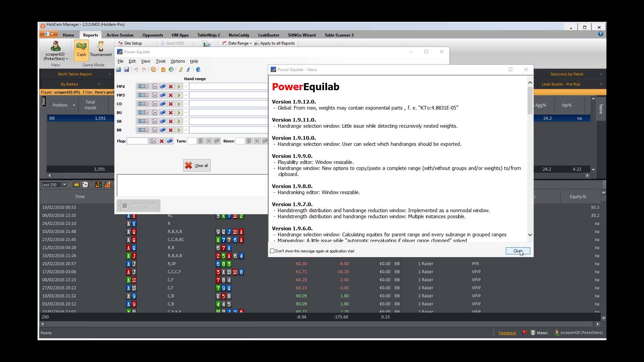Open the graph view icon near Last 250
Viewport: 644px width, 362px height.
click(x=107, y=184)
